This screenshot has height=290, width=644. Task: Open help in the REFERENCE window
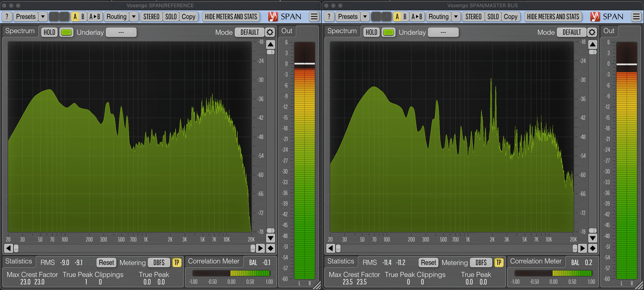click(7, 17)
